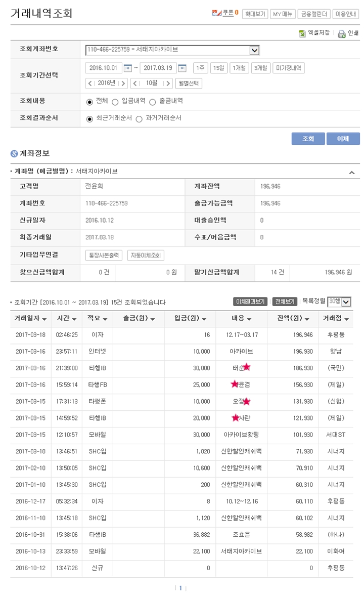Click the printer icon
The image size is (364, 598).
[342, 33]
